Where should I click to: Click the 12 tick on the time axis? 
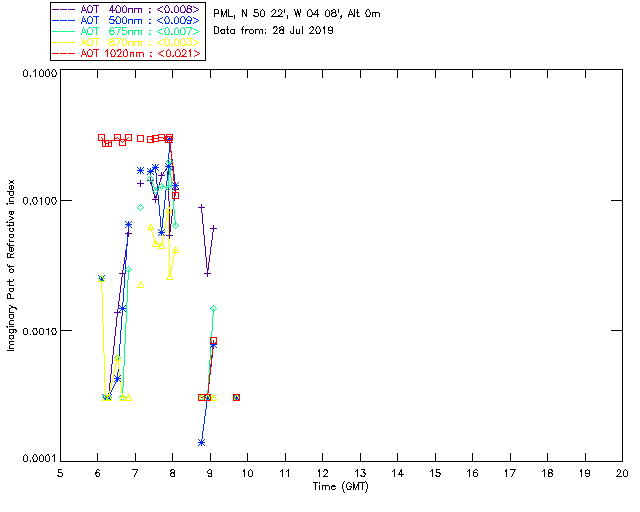[x=322, y=472]
